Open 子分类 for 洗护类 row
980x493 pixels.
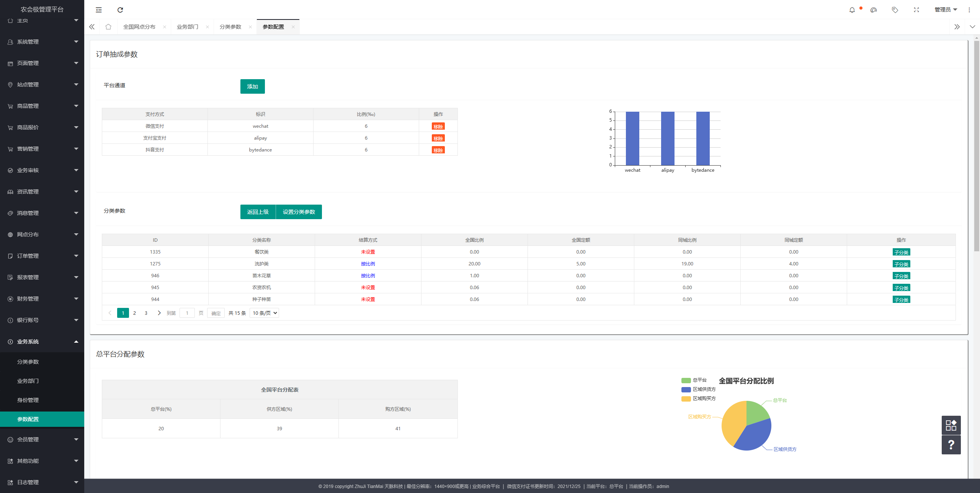coord(901,264)
